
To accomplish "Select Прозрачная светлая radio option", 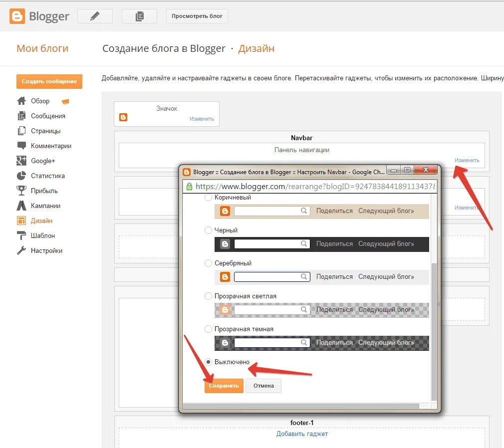I will coord(208,296).
